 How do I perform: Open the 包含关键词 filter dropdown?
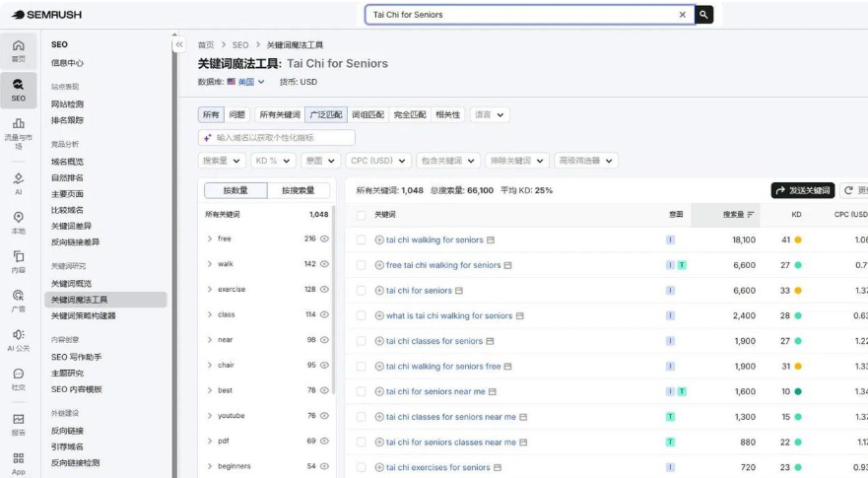(x=448, y=161)
